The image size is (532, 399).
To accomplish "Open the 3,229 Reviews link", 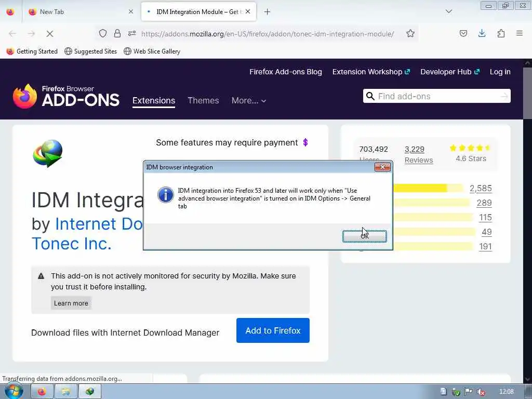I will pyautogui.click(x=419, y=155).
